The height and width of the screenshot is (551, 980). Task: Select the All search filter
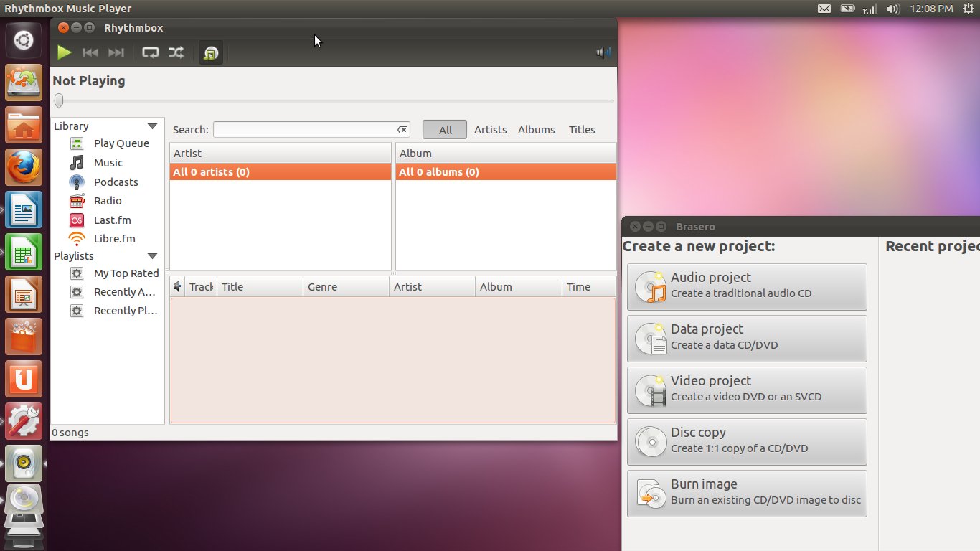(445, 130)
